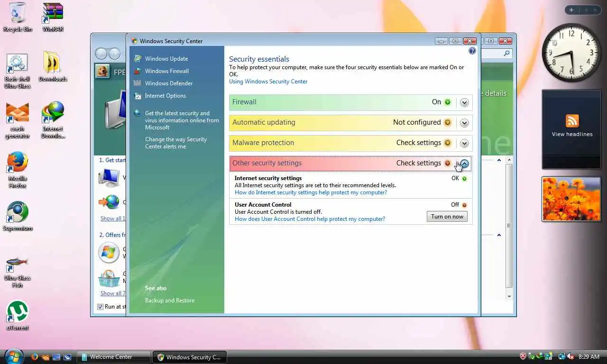Image resolution: width=607 pixels, height=364 pixels.
Task: Select the Bash shell Ultra Glass icon
Action: (x=18, y=71)
